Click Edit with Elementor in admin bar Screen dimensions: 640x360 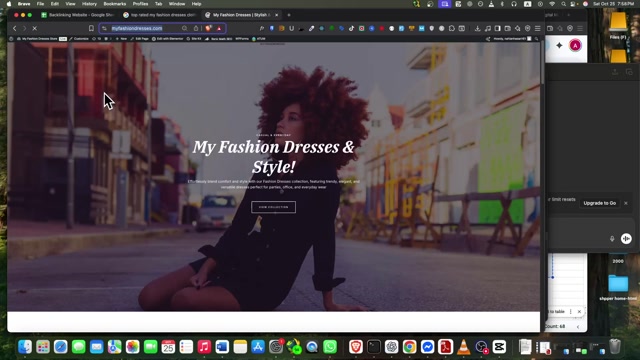[168, 39]
